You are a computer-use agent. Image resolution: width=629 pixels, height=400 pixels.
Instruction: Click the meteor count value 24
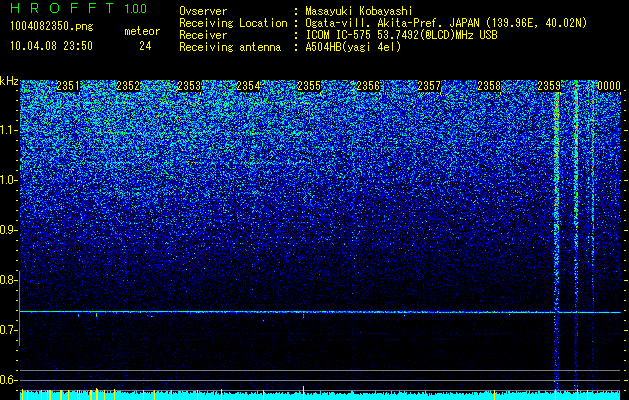click(145, 46)
